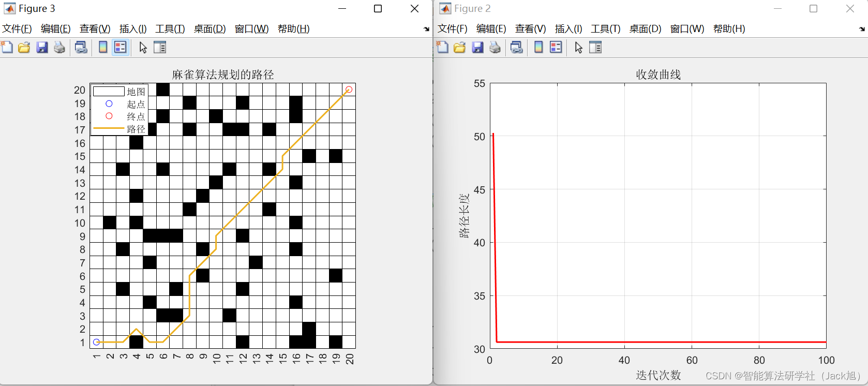Open 窗口(W) menu in Figure 2
This screenshot has height=386, width=868.
point(687,29)
